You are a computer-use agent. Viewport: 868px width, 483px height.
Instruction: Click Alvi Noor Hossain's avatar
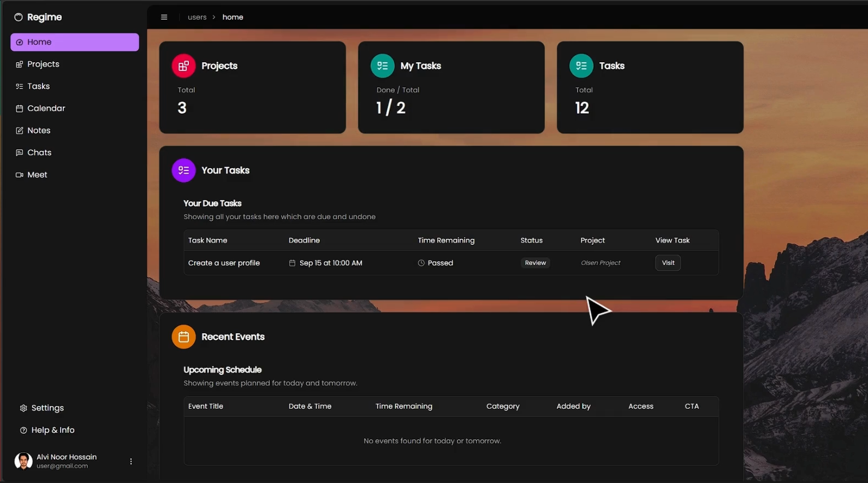click(x=23, y=461)
